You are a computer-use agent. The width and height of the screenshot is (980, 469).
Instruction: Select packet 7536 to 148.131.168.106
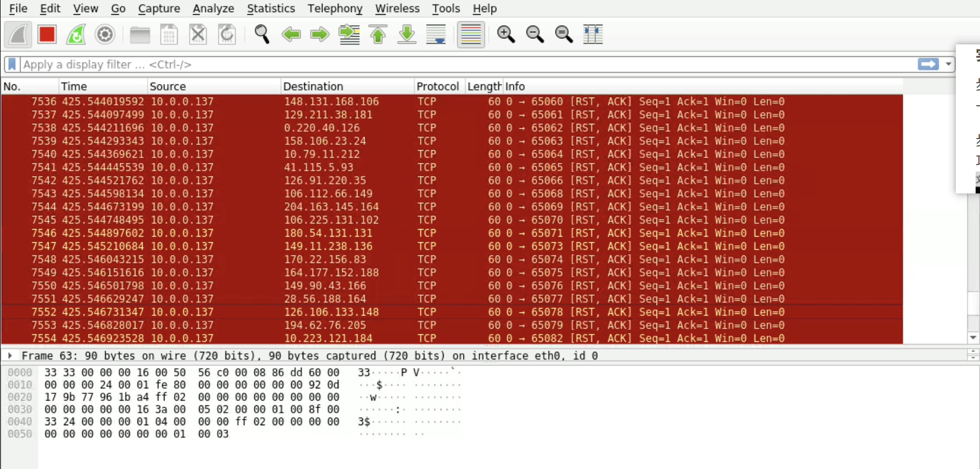[x=452, y=101]
